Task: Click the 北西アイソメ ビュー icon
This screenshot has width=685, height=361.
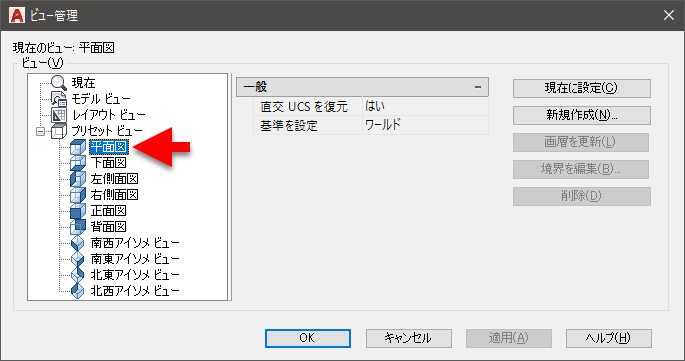Action: 77,291
